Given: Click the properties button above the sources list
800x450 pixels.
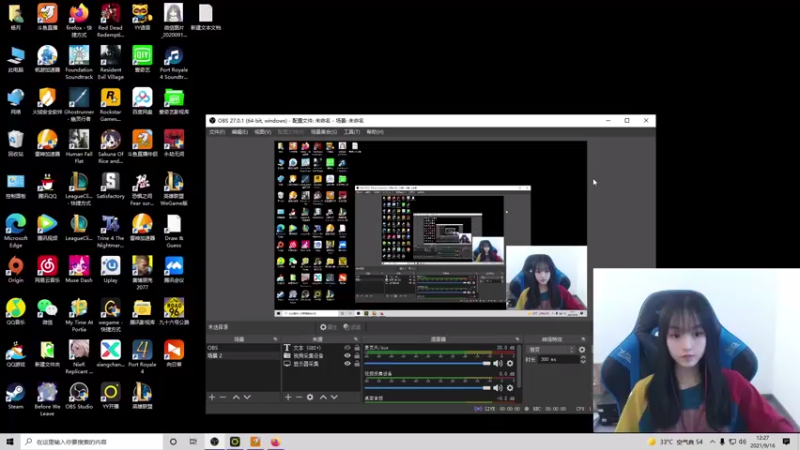Looking at the screenshot, I should tap(329, 327).
